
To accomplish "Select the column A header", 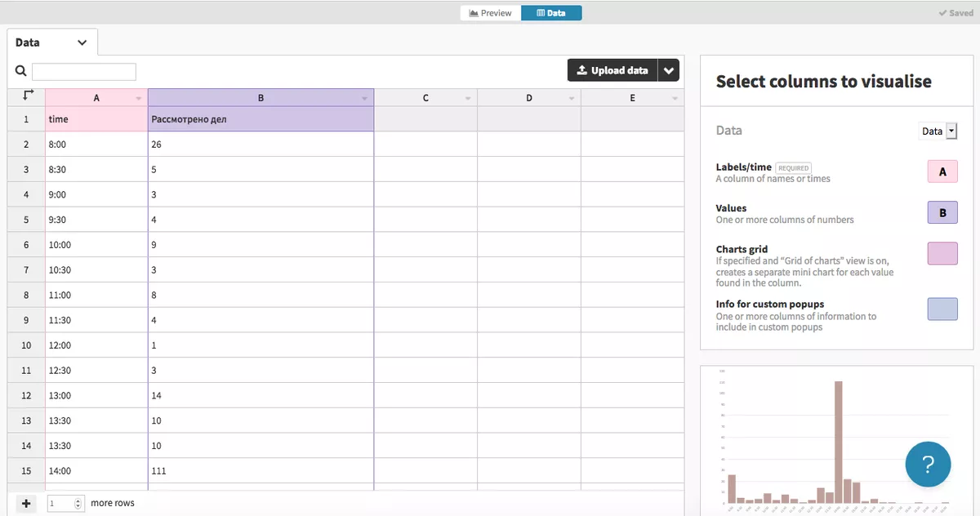I will click(96, 98).
